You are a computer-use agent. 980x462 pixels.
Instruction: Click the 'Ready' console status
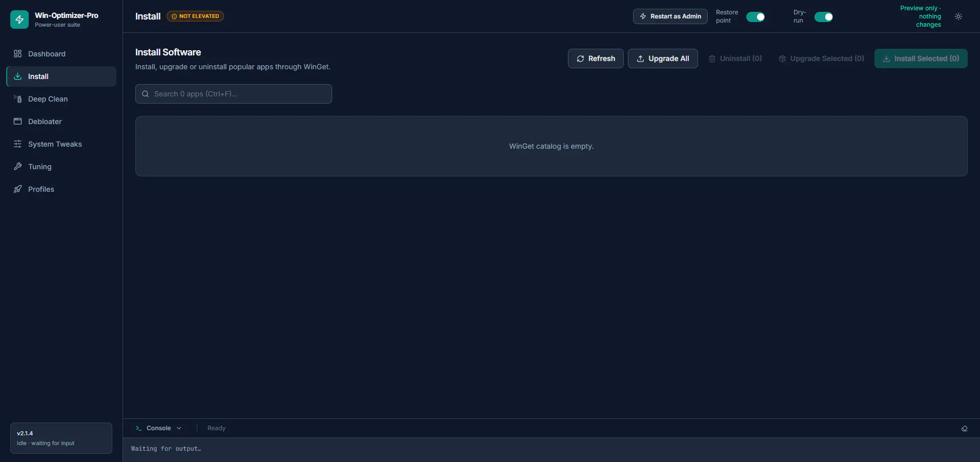pyautogui.click(x=216, y=428)
